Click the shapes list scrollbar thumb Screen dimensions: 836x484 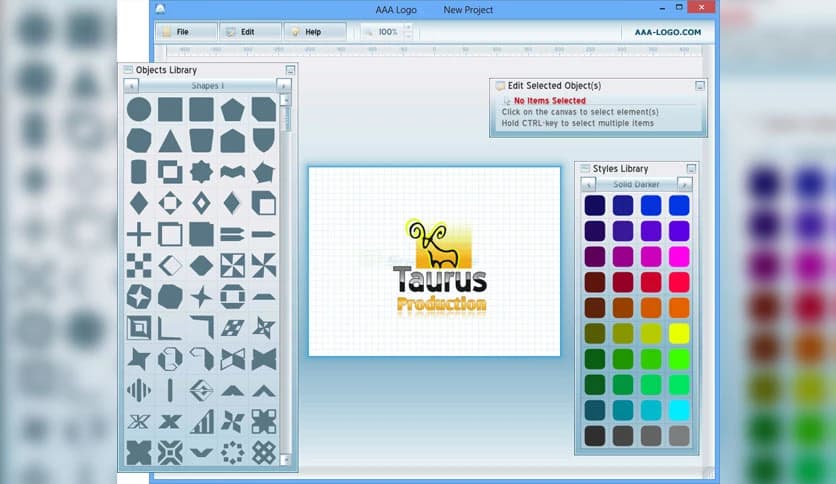(285, 118)
